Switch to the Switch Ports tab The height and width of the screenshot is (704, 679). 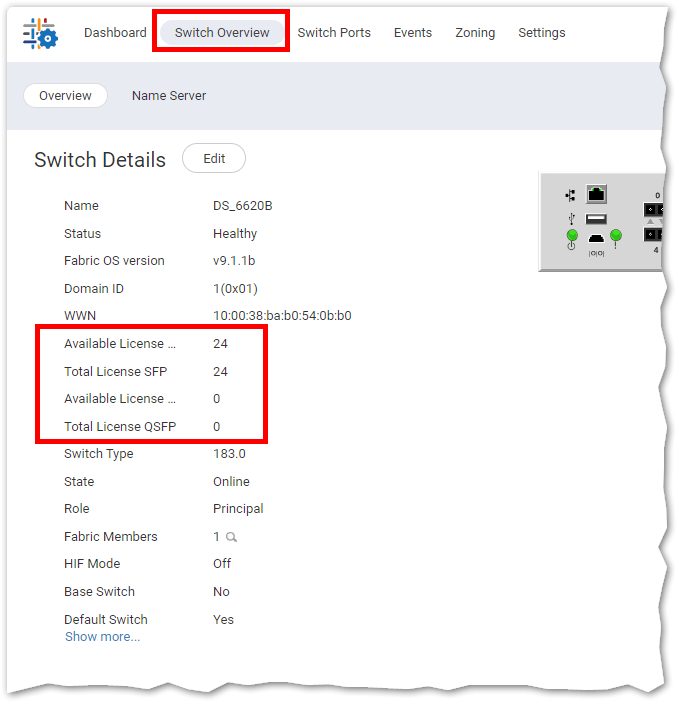(x=334, y=33)
